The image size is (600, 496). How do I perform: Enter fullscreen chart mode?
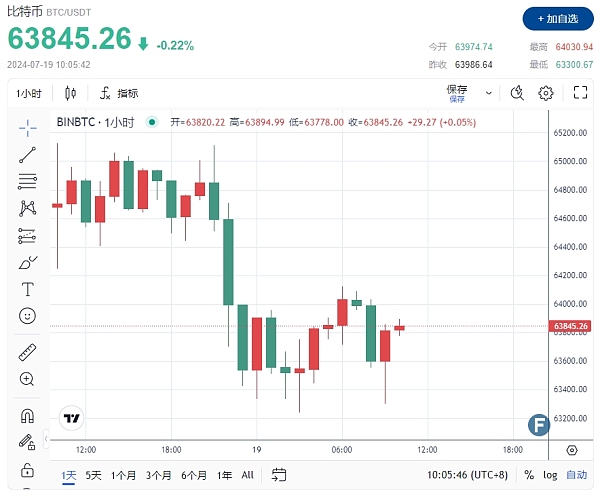(579, 93)
